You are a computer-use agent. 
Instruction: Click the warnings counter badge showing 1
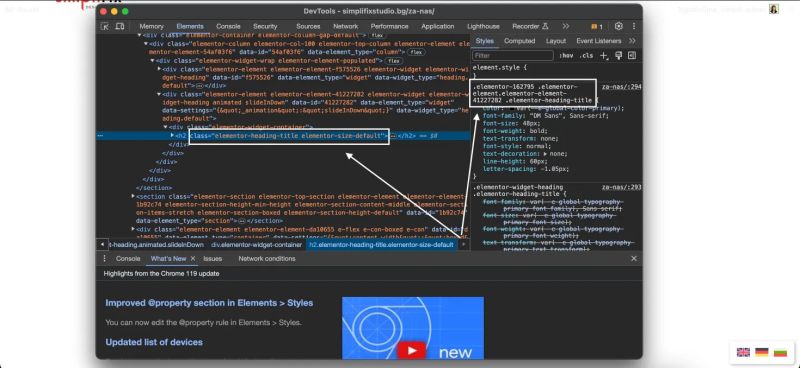click(597, 27)
